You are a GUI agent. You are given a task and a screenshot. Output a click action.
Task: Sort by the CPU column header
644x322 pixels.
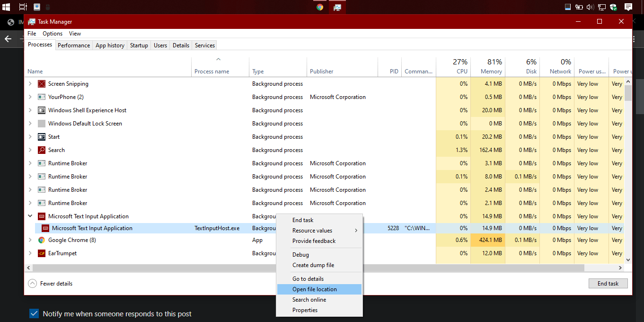(453, 67)
